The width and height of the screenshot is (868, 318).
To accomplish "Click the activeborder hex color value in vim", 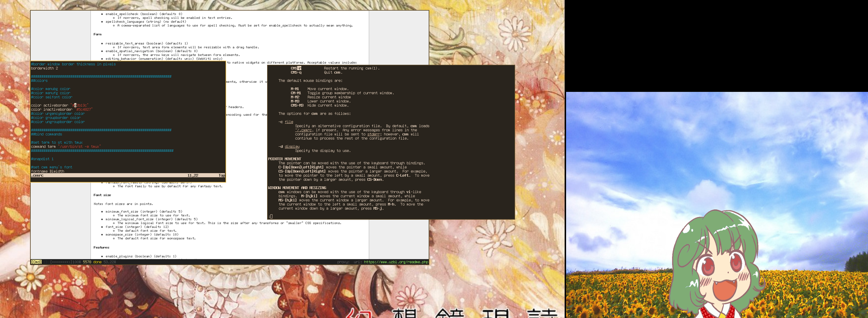I will pos(80,105).
